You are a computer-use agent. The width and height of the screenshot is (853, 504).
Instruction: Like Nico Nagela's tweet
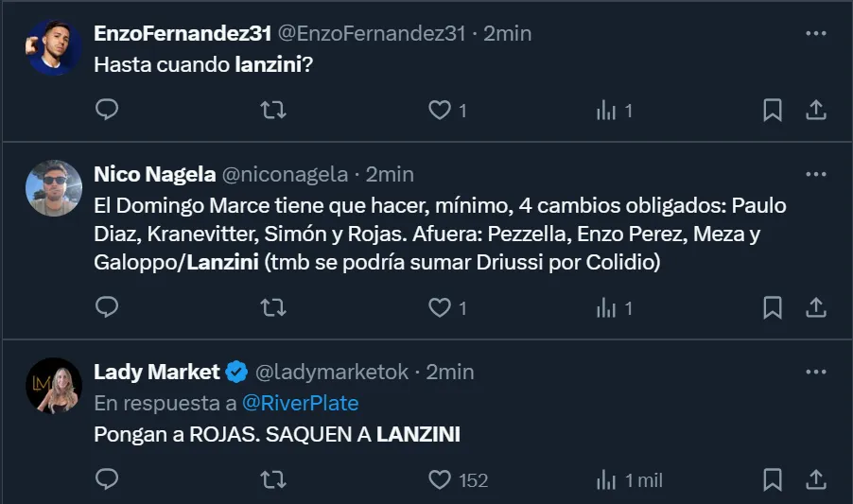tap(440, 307)
